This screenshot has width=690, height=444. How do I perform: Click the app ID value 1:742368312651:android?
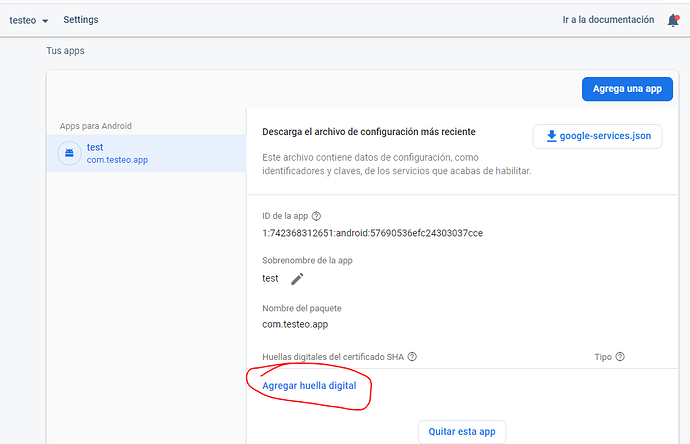click(x=372, y=233)
